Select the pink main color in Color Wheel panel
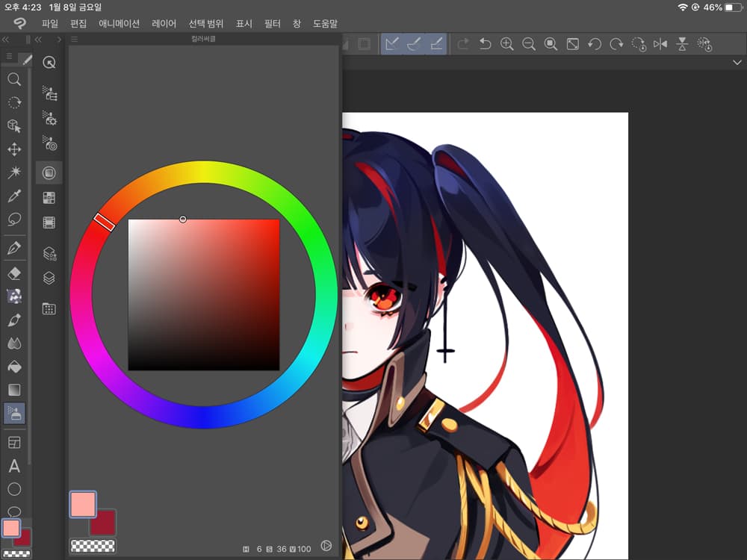 83,504
